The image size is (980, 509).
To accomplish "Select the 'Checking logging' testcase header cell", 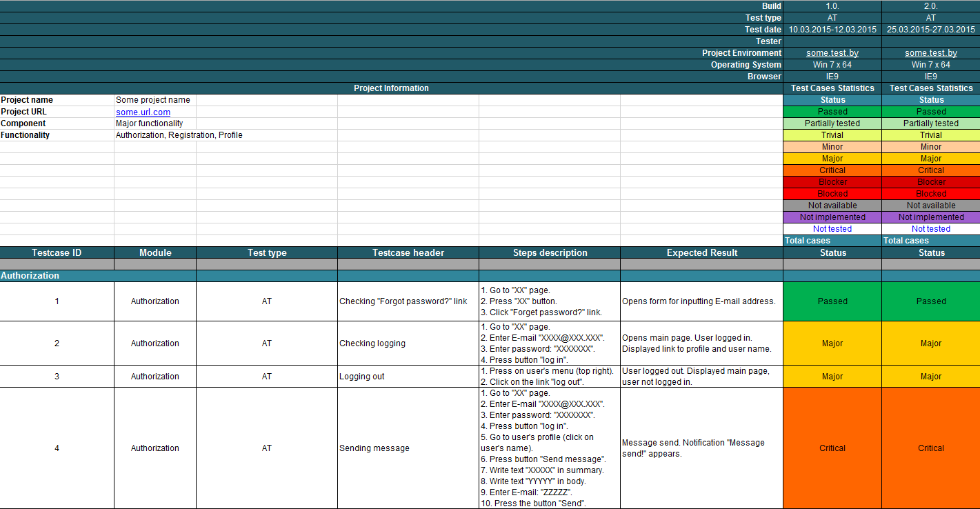I will (408, 343).
